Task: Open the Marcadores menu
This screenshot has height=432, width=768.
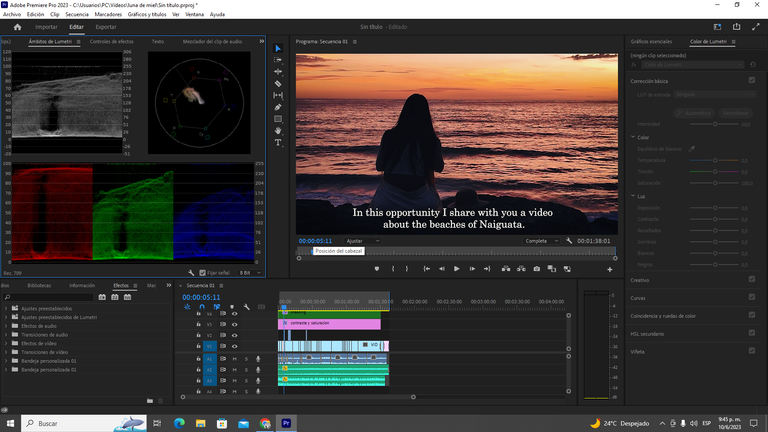Action: tap(108, 14)
